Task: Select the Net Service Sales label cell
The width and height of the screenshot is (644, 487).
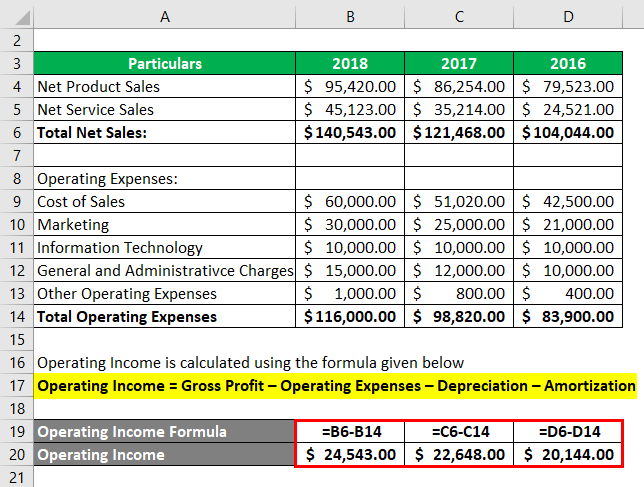Action: [x=165, y=109]
